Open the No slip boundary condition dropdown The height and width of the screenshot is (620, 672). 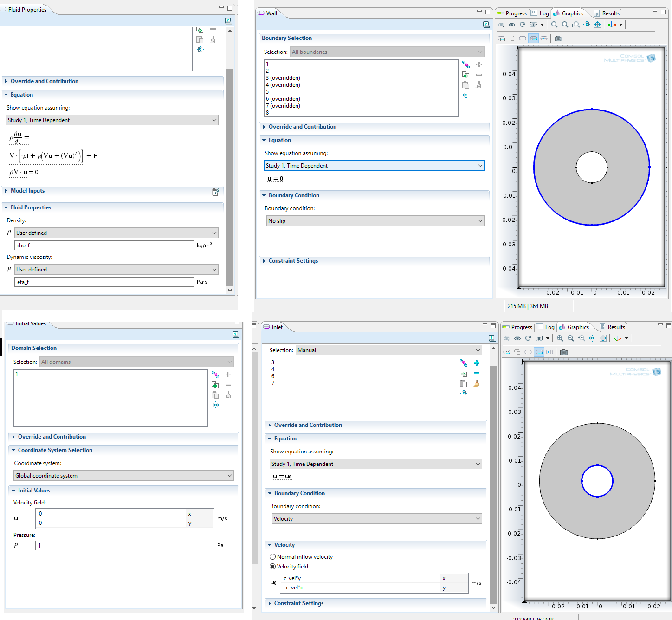(x=375, y=221)
